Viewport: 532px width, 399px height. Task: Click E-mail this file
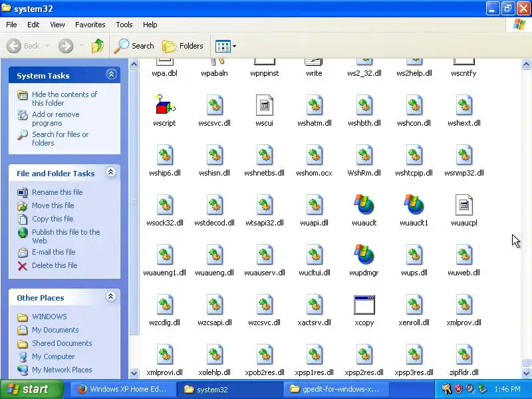(54, 252)
